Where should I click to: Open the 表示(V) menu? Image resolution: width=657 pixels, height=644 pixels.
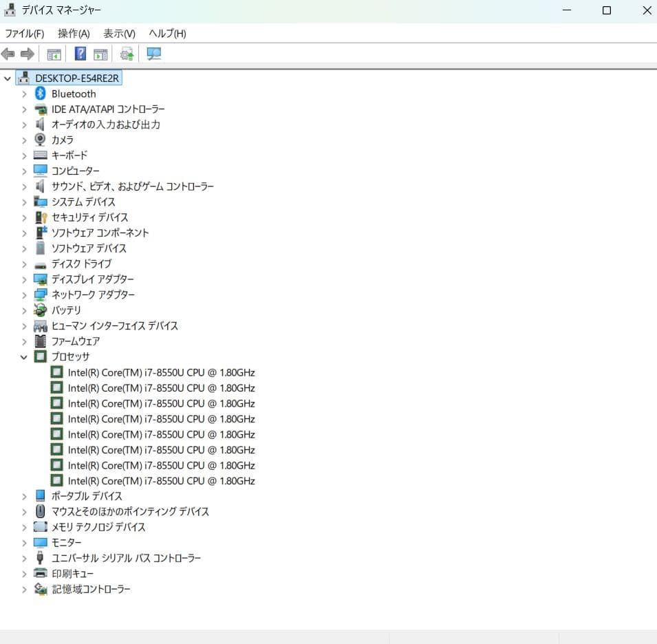(x=117, y=33)
